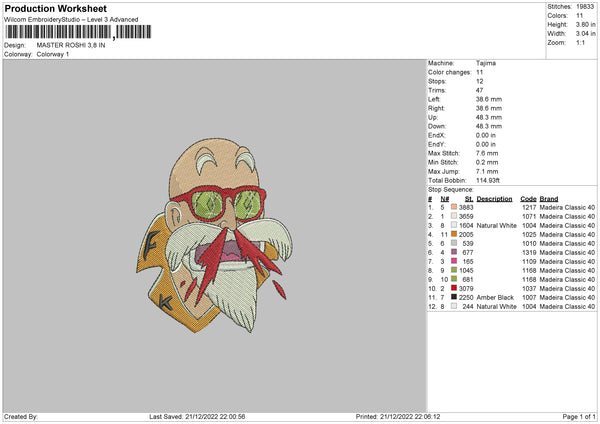Select thread code 1319 in stop 6
Screen dimensions: 600x424
coord(529,253)
